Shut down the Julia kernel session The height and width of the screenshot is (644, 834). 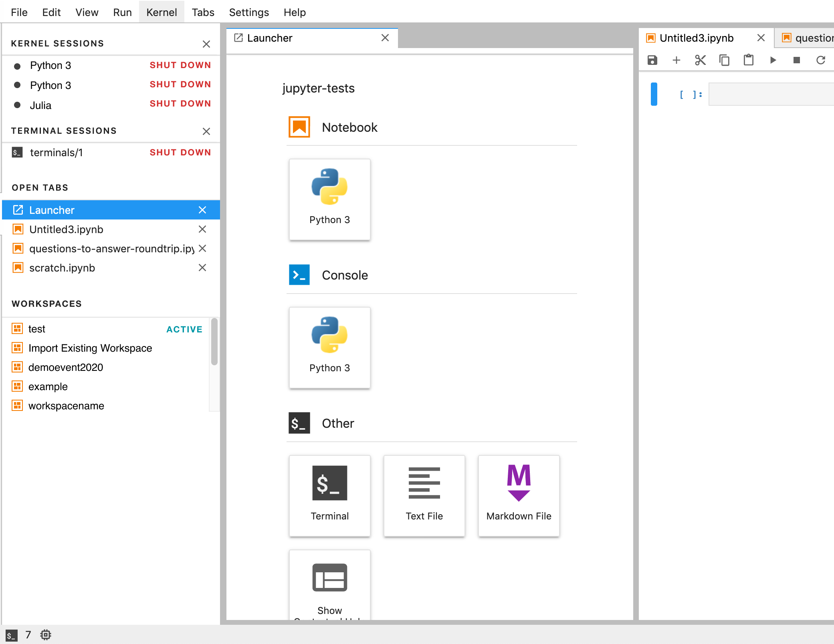click(x=180, y=103)
